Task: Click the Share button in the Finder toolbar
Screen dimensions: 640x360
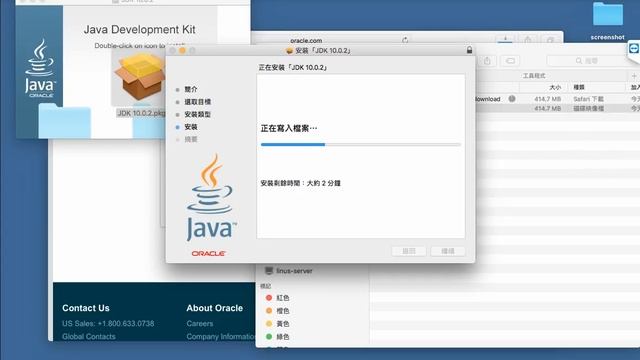Action: pyautogui.click(x=487, y=61)
